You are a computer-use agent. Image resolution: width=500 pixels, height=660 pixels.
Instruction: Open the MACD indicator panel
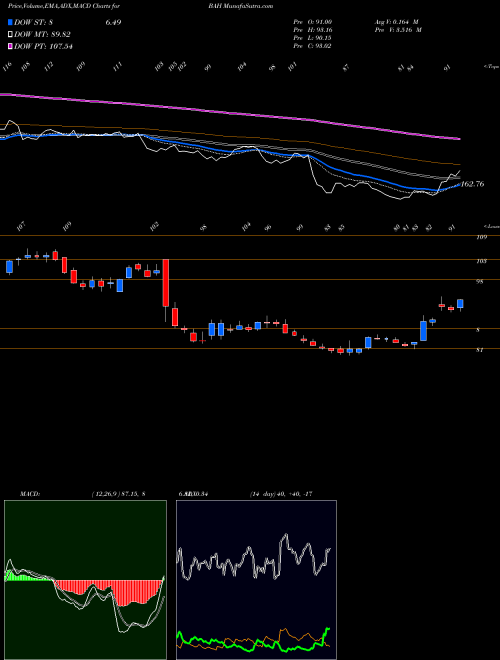tap(85, 580)
